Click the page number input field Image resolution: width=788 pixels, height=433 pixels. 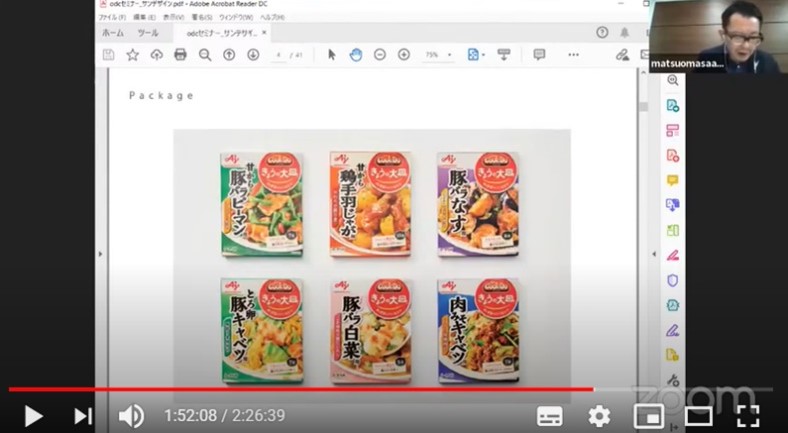[x=279, y=55]
